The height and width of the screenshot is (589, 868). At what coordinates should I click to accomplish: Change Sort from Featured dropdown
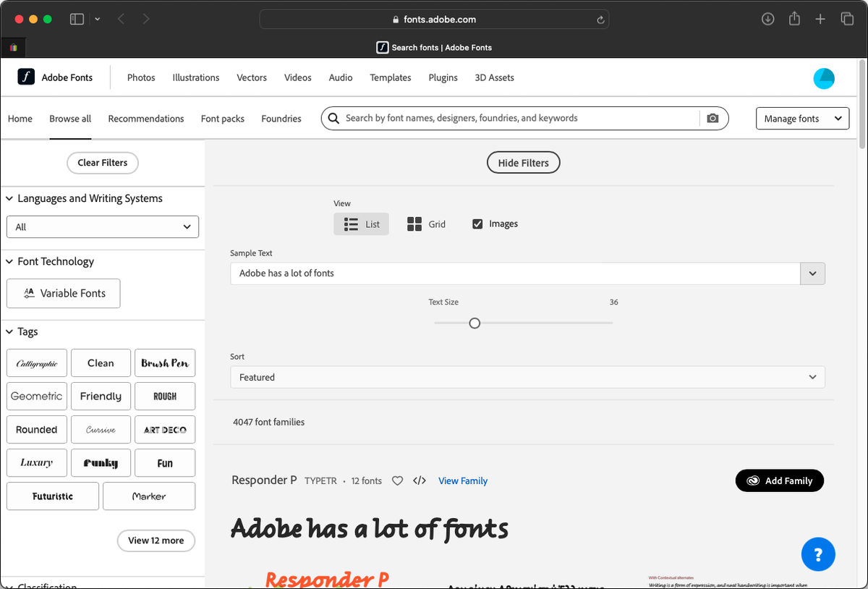[528, 377]
